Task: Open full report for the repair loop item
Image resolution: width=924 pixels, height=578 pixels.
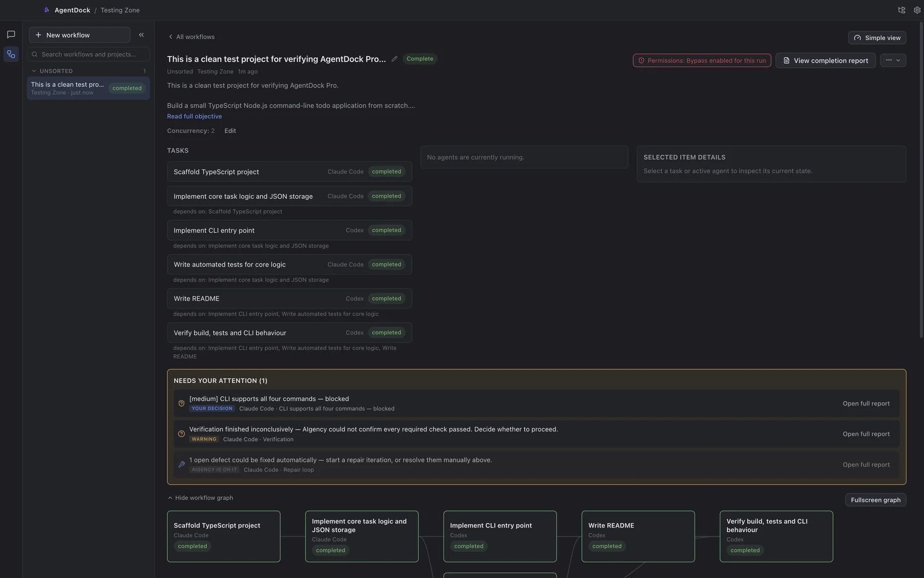Action: 866,464
